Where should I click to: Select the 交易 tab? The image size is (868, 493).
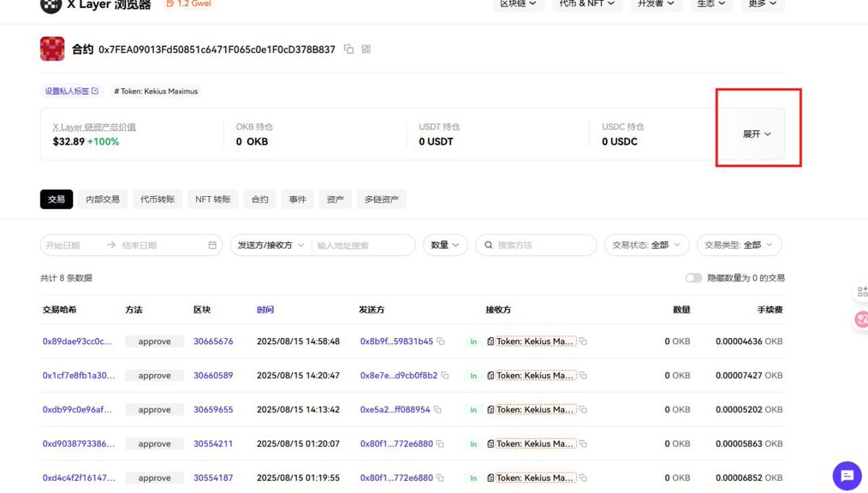[56, 199]
